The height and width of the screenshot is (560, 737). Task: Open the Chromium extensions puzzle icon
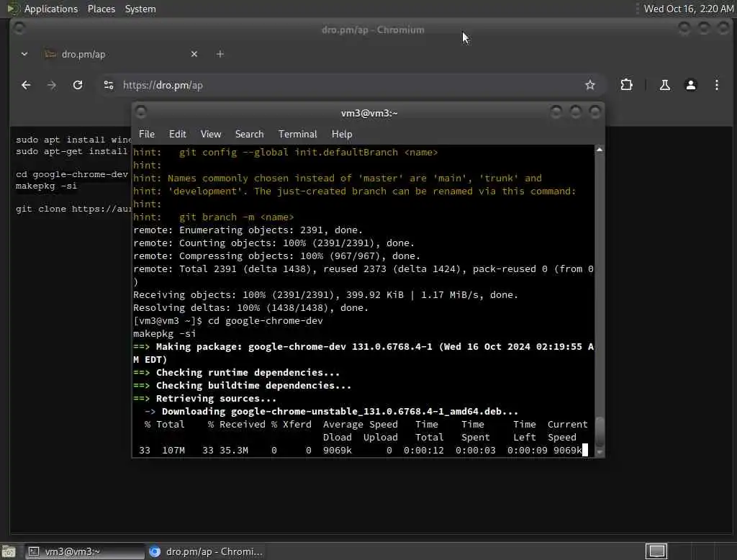[626, 85]
